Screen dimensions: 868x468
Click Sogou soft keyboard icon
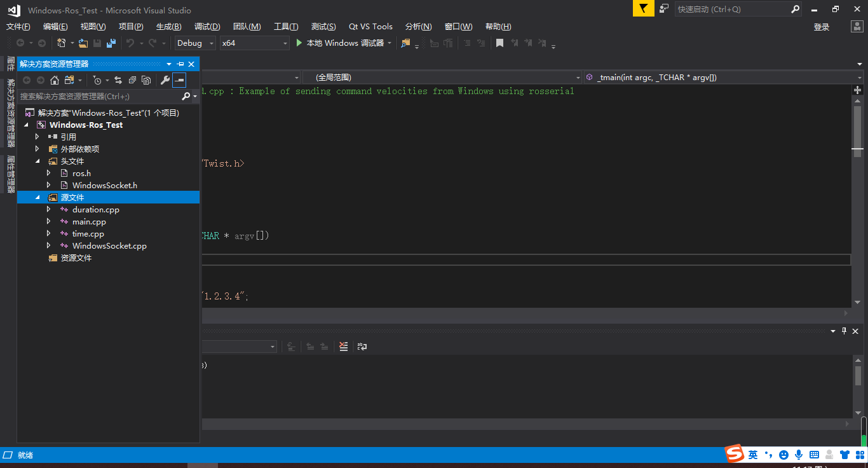[814, 455]
